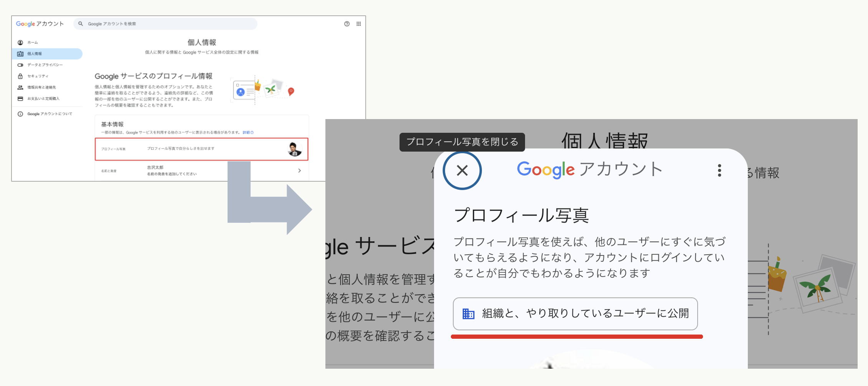Click the blue building icon in the visibility button
868x386 pixels.
[468, 314]
